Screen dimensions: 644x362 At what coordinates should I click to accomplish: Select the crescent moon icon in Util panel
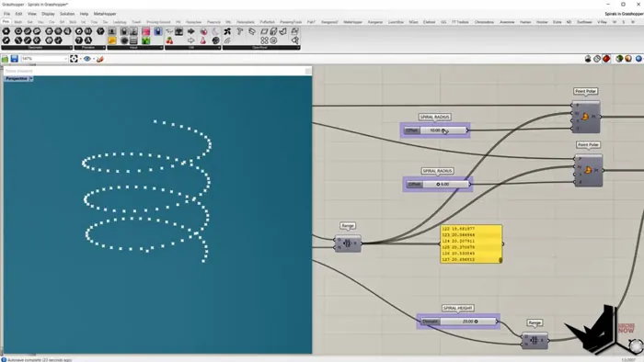[215, 31]
